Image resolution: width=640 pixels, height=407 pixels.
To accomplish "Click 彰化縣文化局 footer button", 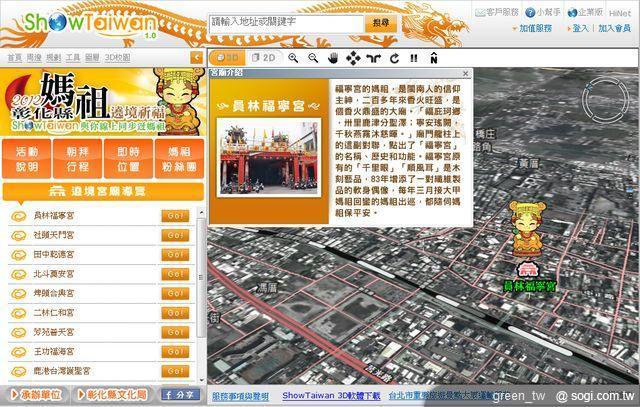I will point(112,394).
